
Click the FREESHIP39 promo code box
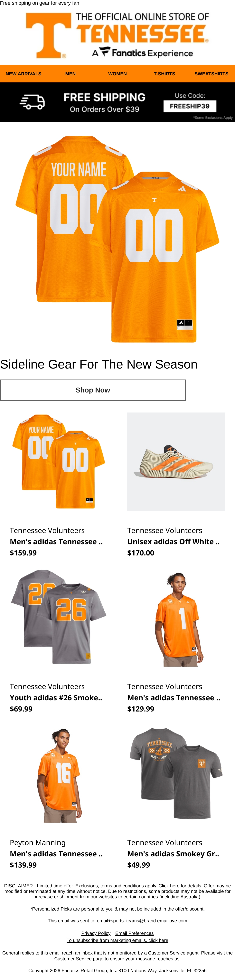[x=190, y=106]
